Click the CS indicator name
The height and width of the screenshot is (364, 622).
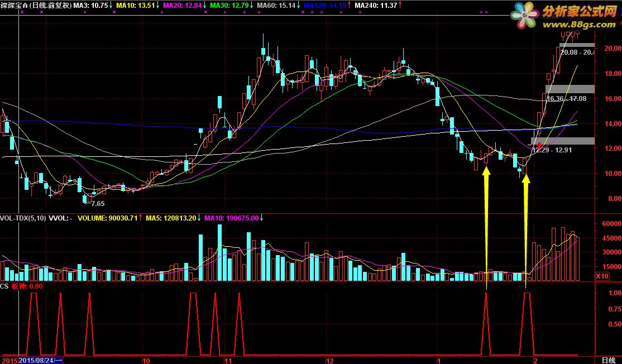[x=4, y=286]
